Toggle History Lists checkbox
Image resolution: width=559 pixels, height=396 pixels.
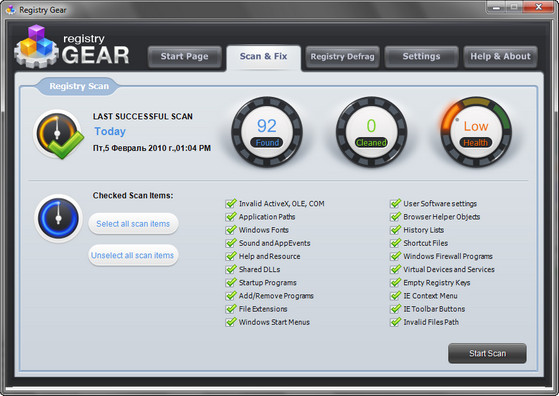(x=395, y=230)
